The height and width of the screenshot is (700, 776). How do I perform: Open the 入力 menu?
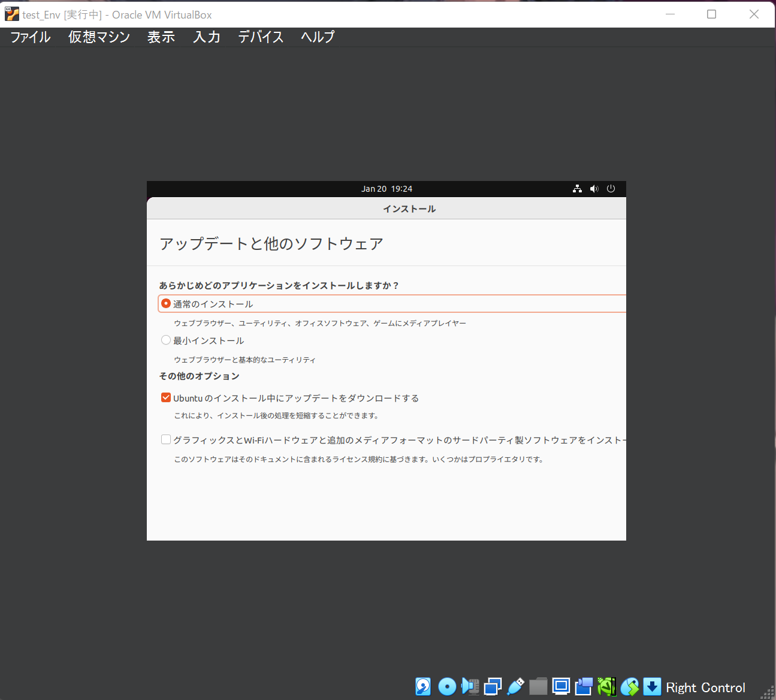(x=207, y=37)
